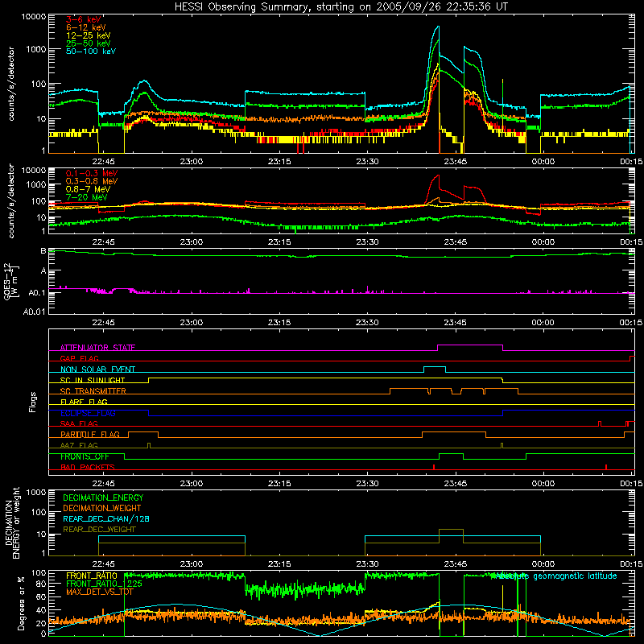Select the 12-25 keV legend label

point(88,35)
